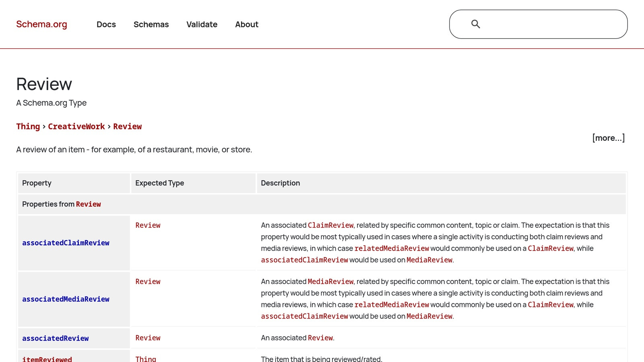Open Thing in the breadcrumb
The image size is (644, 362).
click(28, 126)
